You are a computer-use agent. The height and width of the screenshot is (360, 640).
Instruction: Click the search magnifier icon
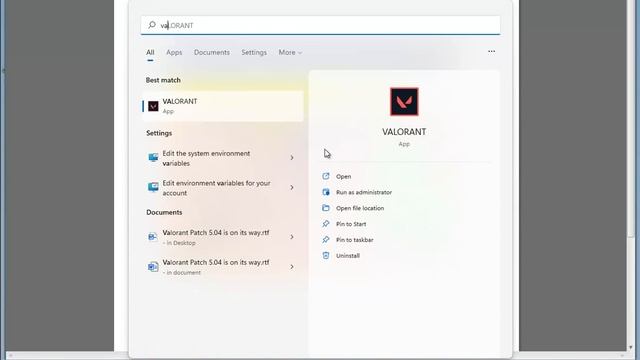coord(152,25)
